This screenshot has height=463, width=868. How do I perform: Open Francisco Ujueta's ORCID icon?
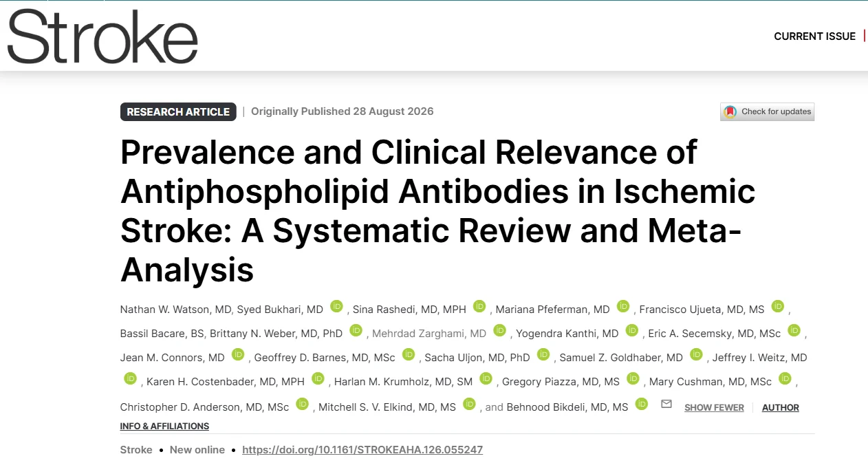778,306
